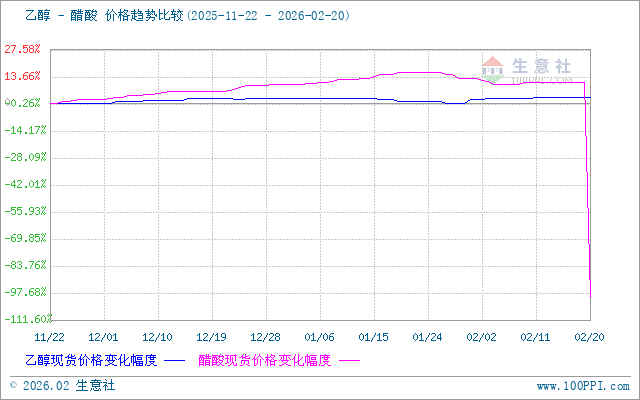The image size is (640, 400).
Task: Toggle the 醋酸现货价格变化幅度 legend entry
Action: (265, 360)
